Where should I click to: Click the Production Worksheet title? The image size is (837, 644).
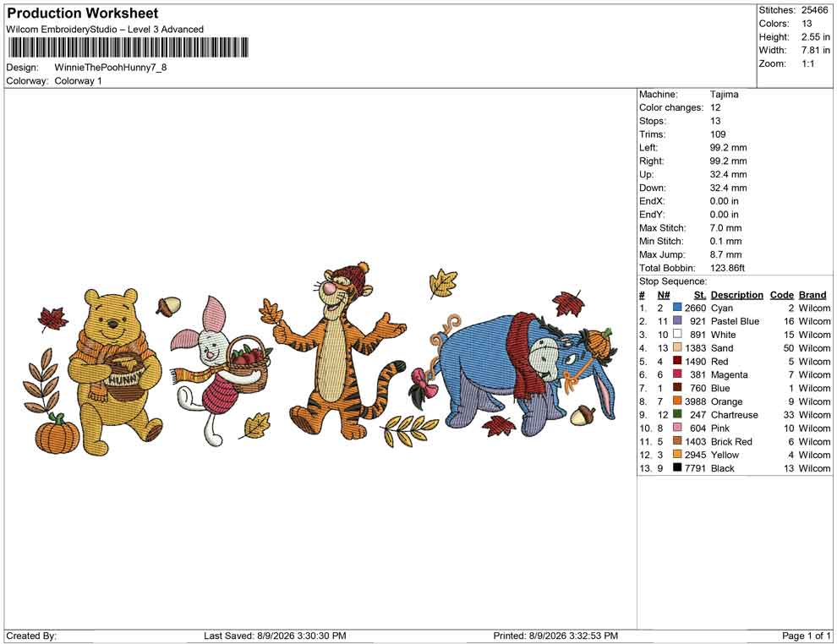coord(83,14)
